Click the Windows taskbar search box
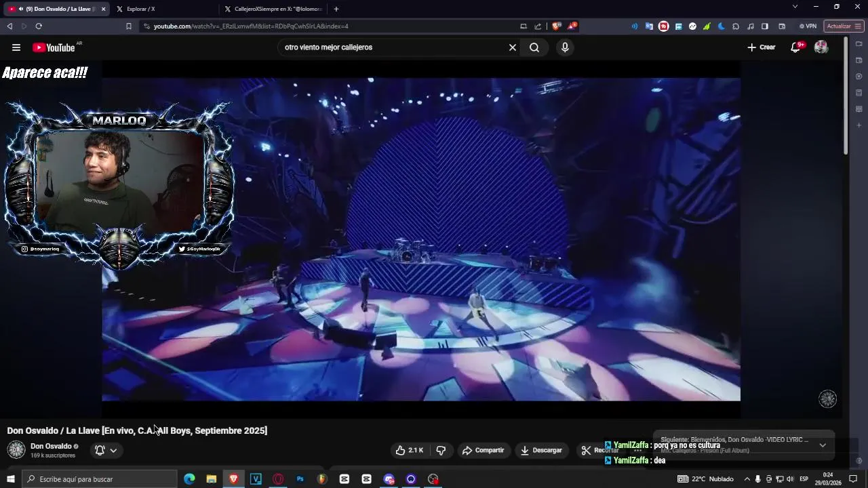 (100, 479)
